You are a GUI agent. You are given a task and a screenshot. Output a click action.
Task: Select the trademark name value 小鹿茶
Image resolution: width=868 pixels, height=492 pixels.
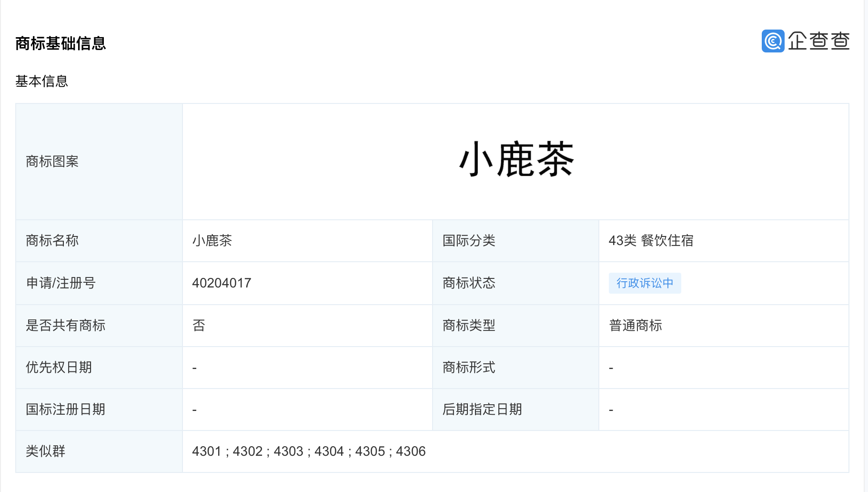[x=212, y=241]
